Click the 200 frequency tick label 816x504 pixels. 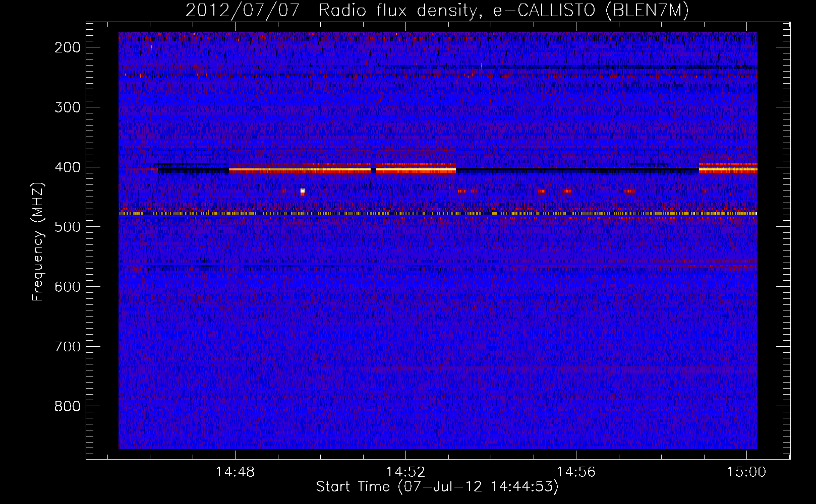pos(67,47)
